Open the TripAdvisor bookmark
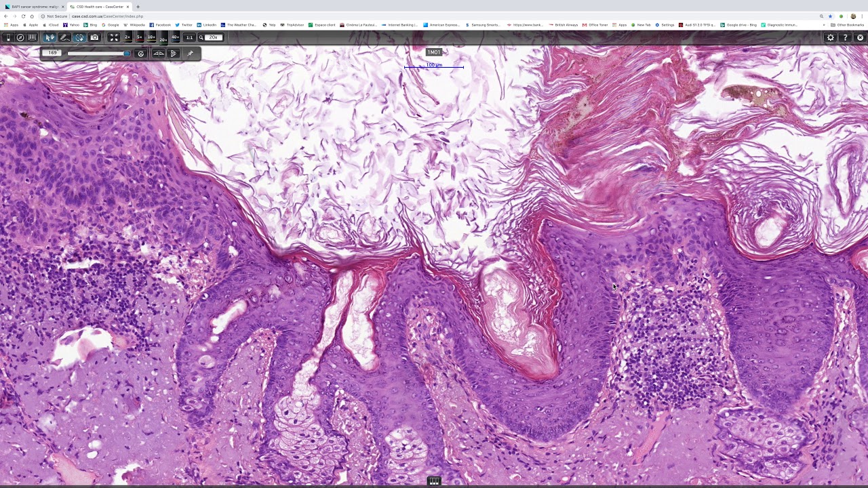The width and height of the screenshot is (868, 488). point(292,25)
